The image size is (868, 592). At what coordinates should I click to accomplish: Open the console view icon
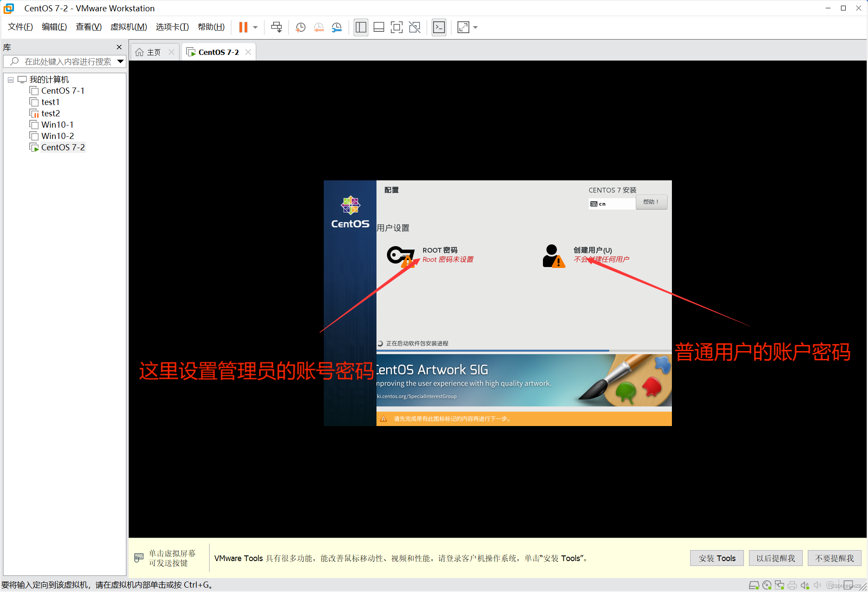439,27
